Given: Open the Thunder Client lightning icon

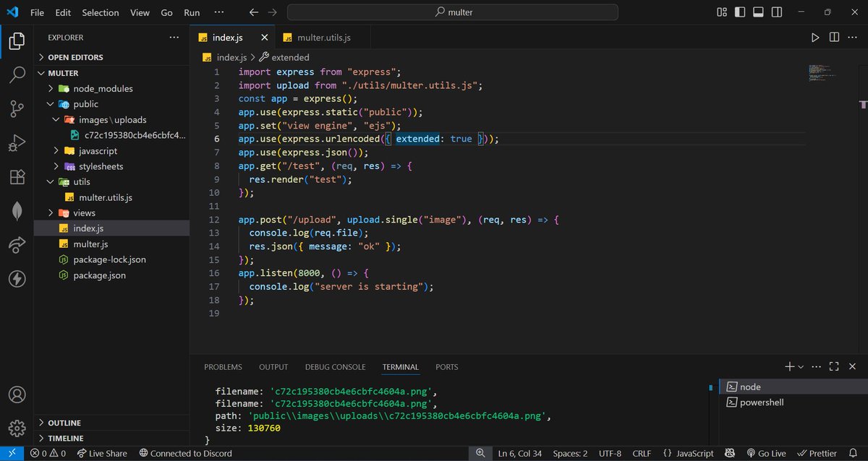Looking at the screenshot, I should point(17,279).
